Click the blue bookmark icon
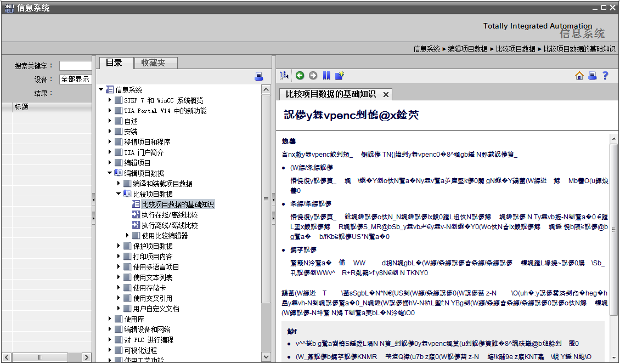The width and height of the screenshot is (620, 364). pos(326,76)
